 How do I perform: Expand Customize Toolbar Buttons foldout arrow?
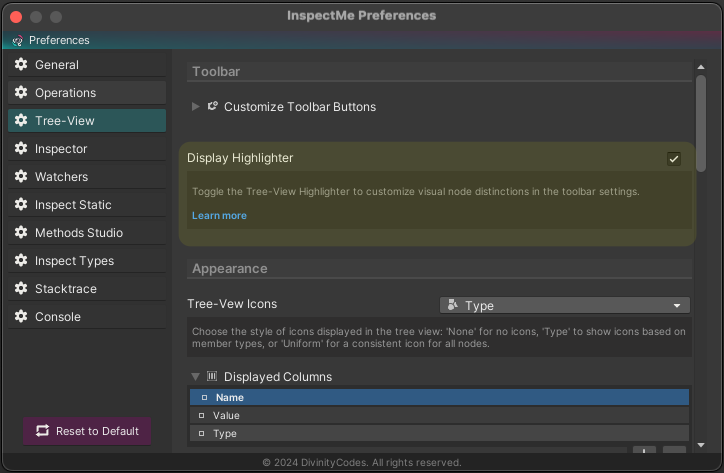click(x=196, y=107)
